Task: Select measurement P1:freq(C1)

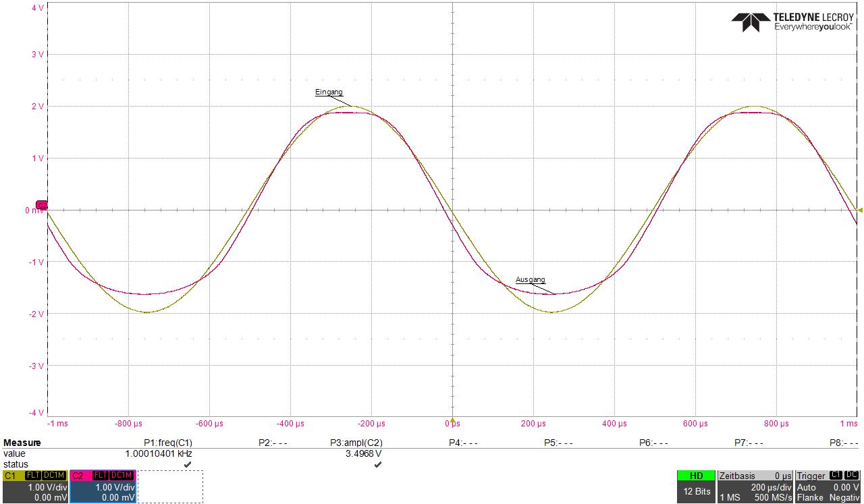Action: pos(168,443)
